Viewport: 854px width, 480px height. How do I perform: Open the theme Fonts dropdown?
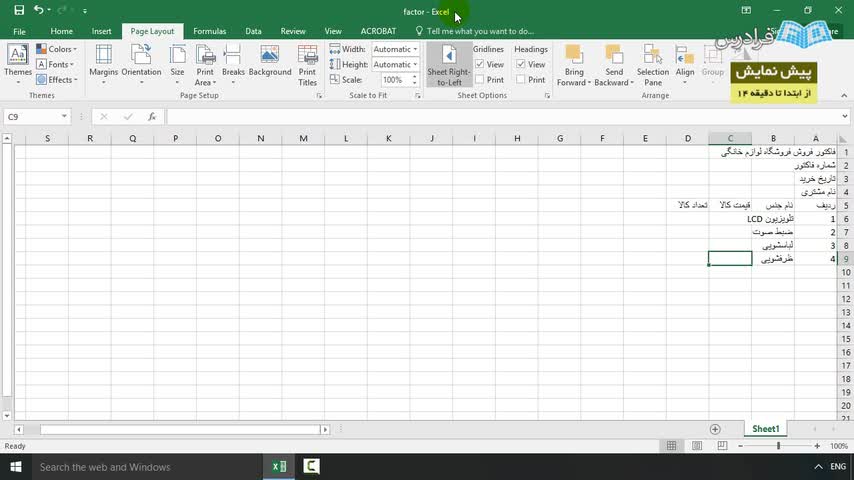pyautogui.click(x=55, y=64)
